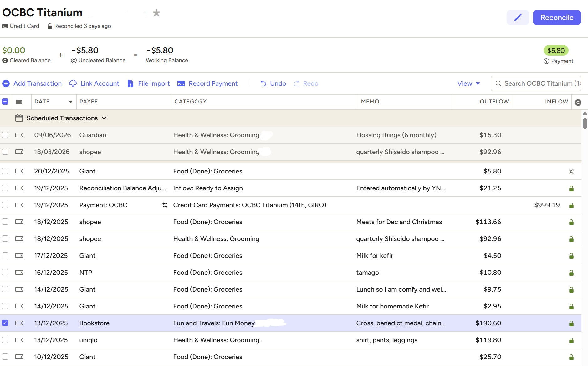This screenshot has width=588, height=366.
Task: Click the Reconcile button
Action: pos(556,18)
